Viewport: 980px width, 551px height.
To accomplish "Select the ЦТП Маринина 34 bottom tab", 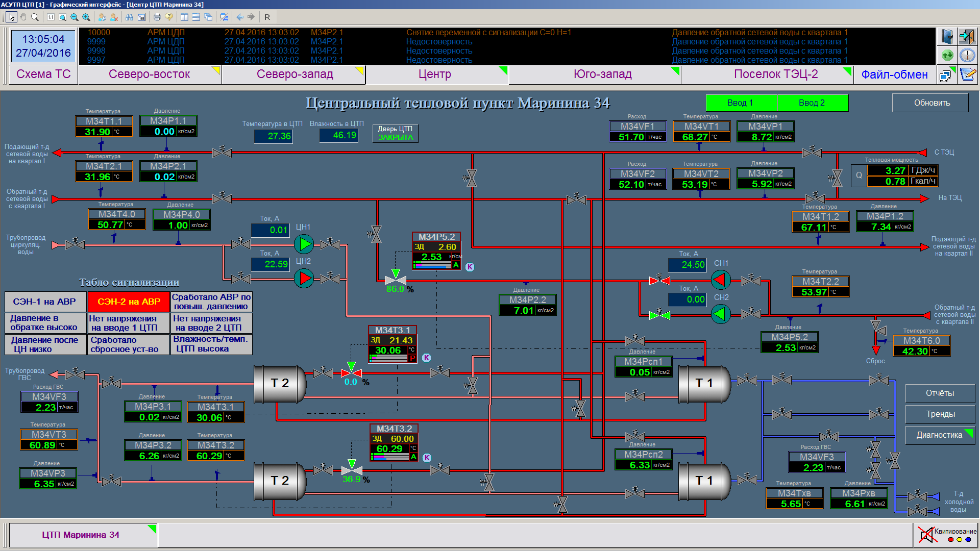I will coord(83,535).
